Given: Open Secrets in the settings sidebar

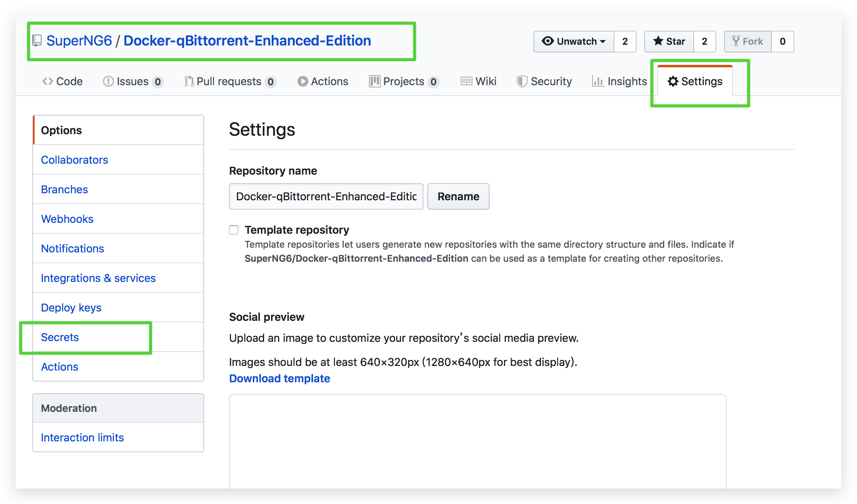Looking at the screenshot, I should pos(118,337).
